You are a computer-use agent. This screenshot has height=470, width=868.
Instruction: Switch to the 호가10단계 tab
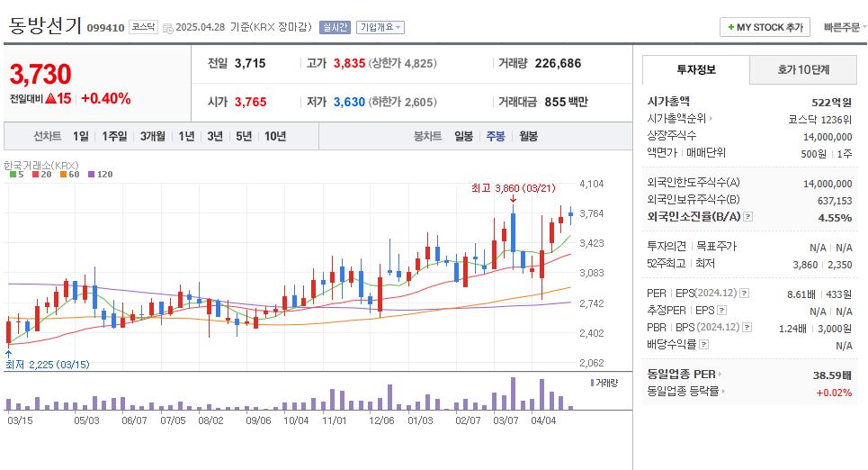pyautogui.click(x=803, y=70)
